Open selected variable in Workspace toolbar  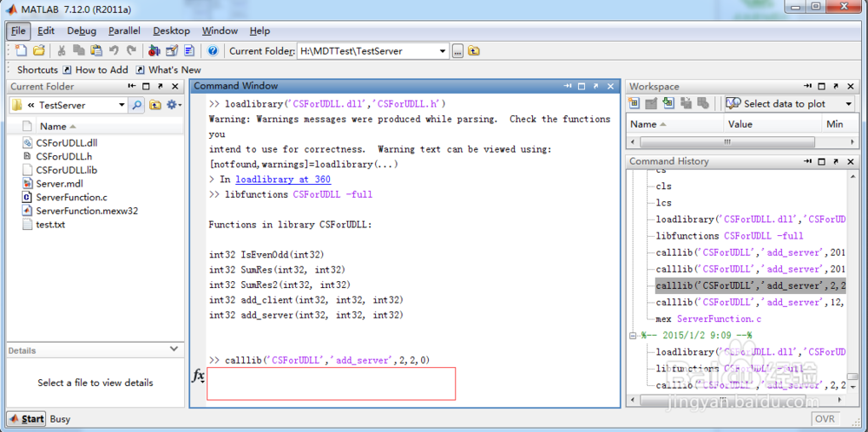(x=652, y=103)
